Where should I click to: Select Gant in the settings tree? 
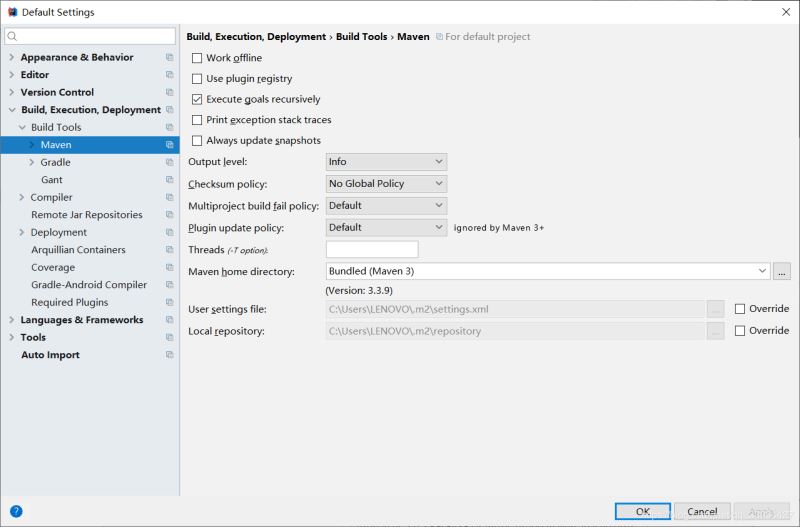click(52, 180)
